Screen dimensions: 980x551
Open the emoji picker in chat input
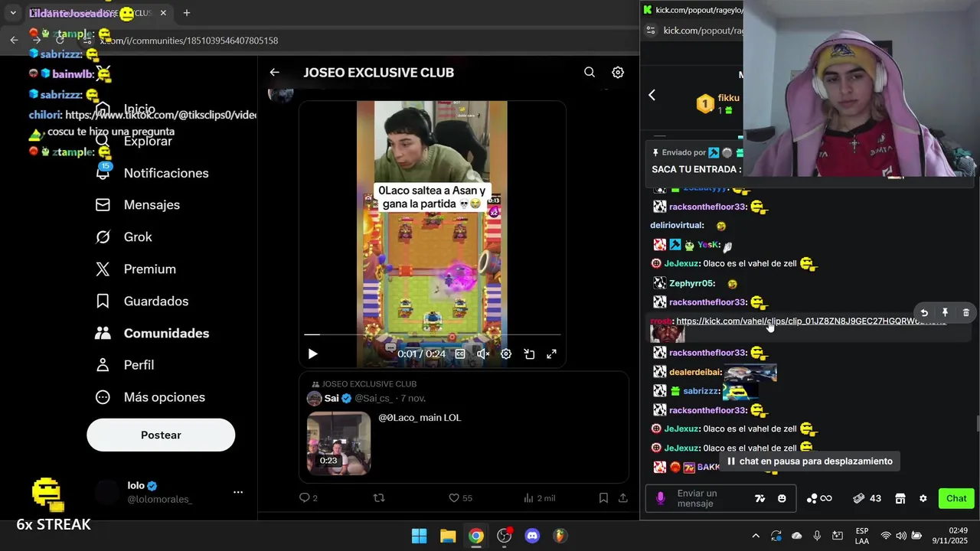coord(782,498)
